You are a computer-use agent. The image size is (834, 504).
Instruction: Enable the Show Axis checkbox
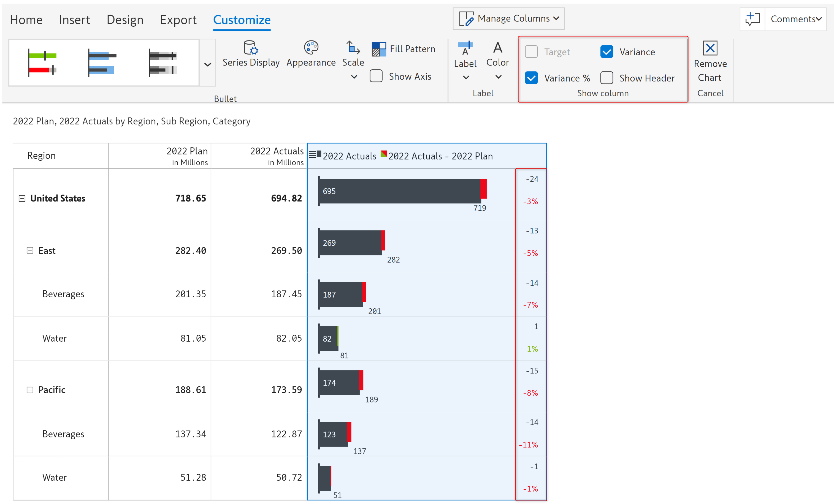tap(376, 76)
